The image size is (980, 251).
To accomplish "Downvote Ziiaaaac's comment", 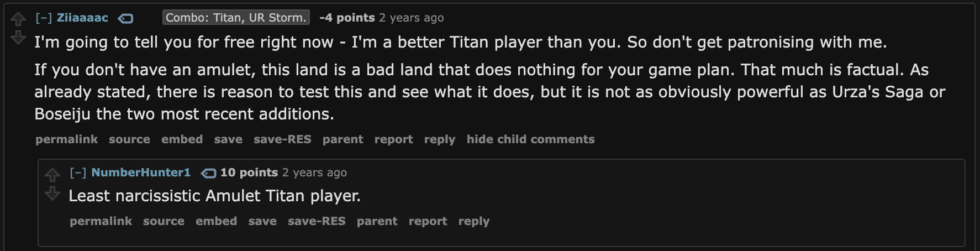I will (x=18, y=37).
